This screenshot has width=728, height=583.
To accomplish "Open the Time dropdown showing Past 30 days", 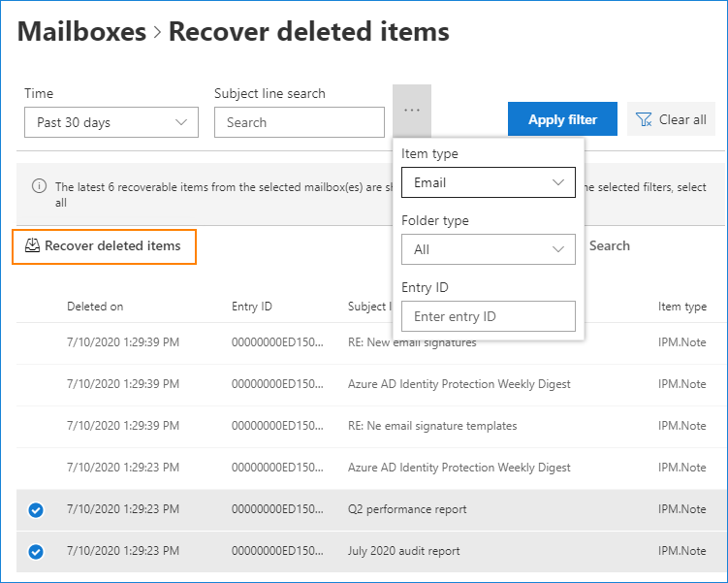I will coord(111,122).
